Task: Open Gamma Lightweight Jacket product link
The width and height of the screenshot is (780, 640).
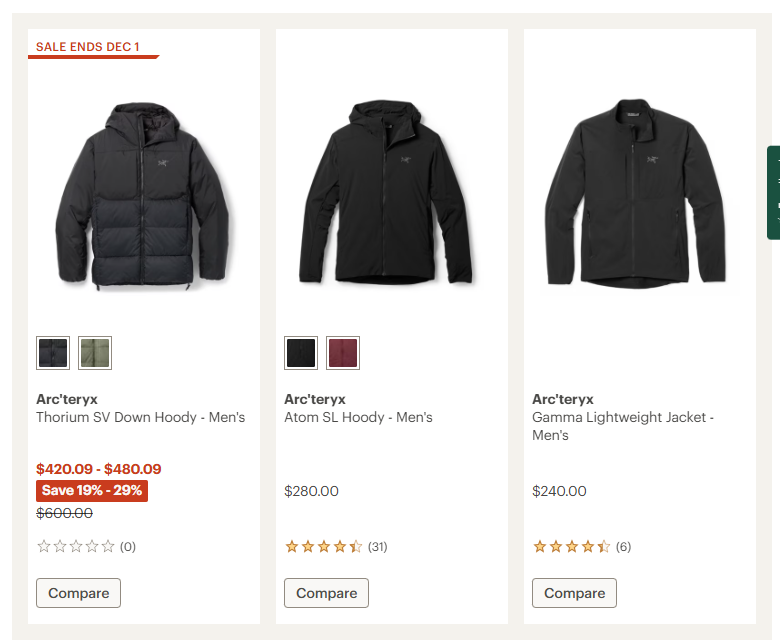Action: [622, 417]
